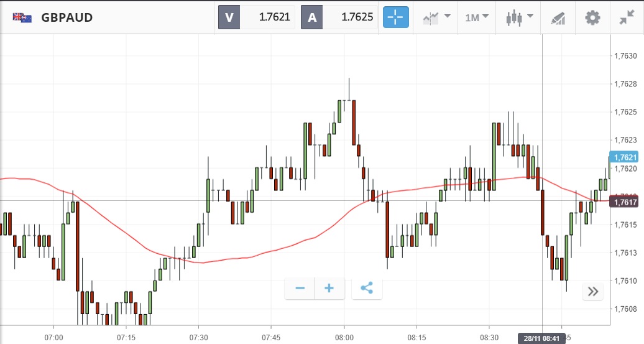
Task: Click the blue 1,7621 current price tag
Action: (x=625, y=157)
